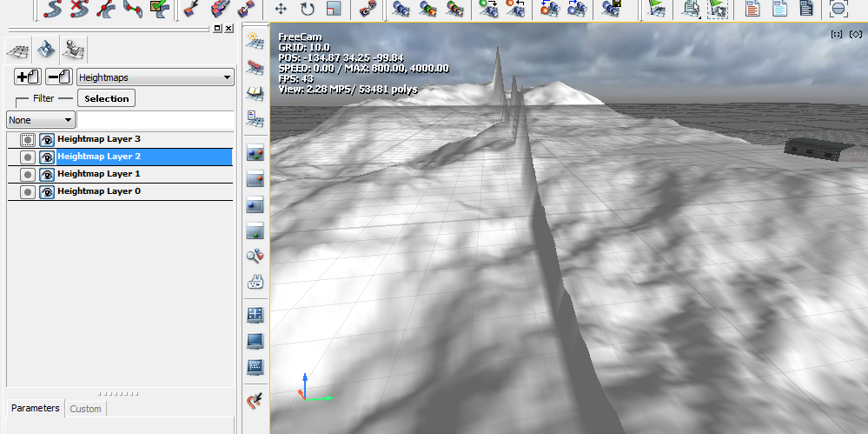Click the Add layer plus-page button
Screen dimensions: 868x434
[27, 77]
